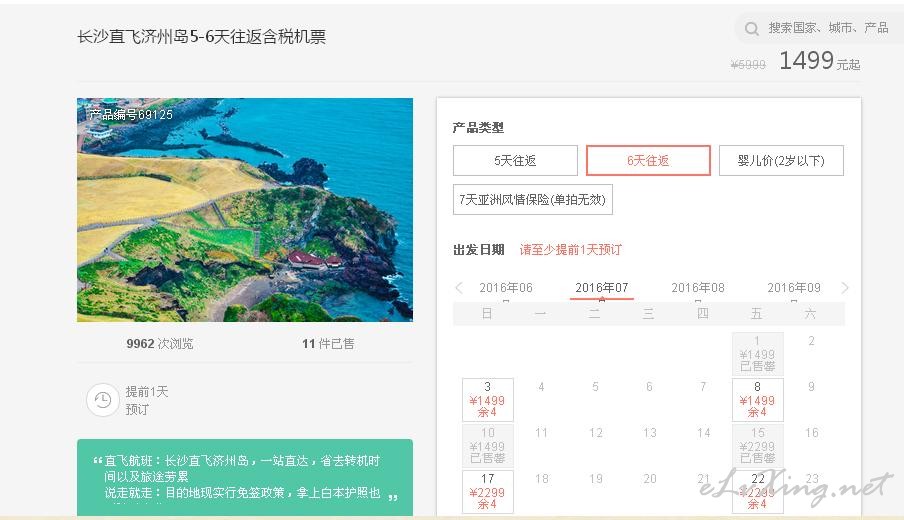904x520 pixels.
Task: Click calendar date 16
Action: (x=812, y=433)
